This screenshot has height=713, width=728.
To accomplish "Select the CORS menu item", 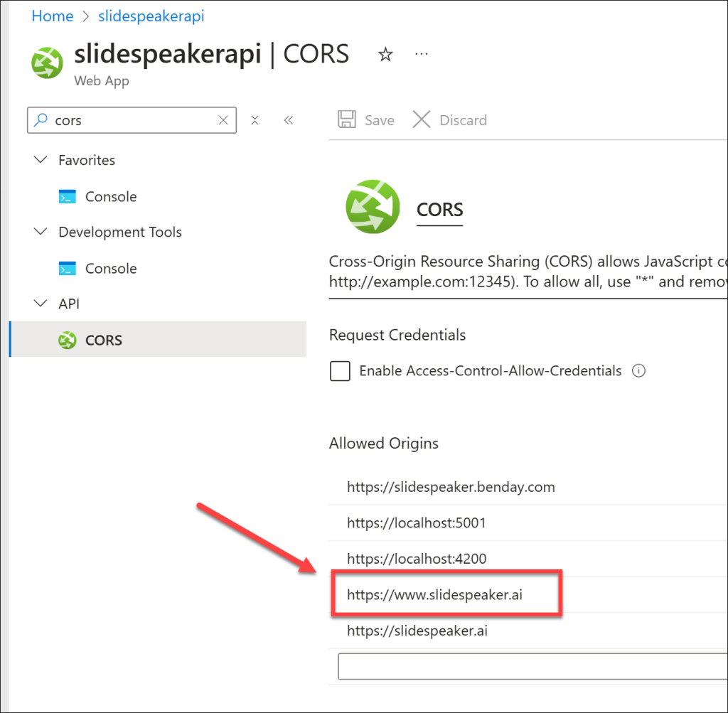I will pos(158,339).
